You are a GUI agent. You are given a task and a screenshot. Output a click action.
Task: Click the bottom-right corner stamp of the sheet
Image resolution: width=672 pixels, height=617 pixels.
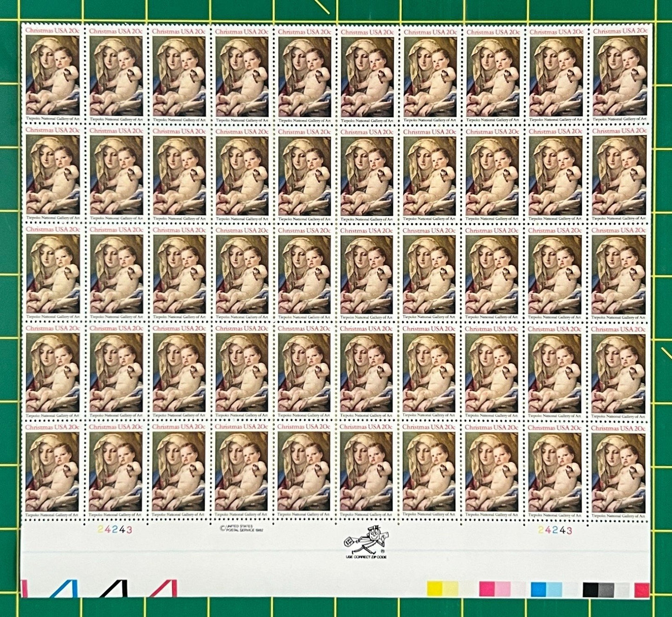[619, 471]
